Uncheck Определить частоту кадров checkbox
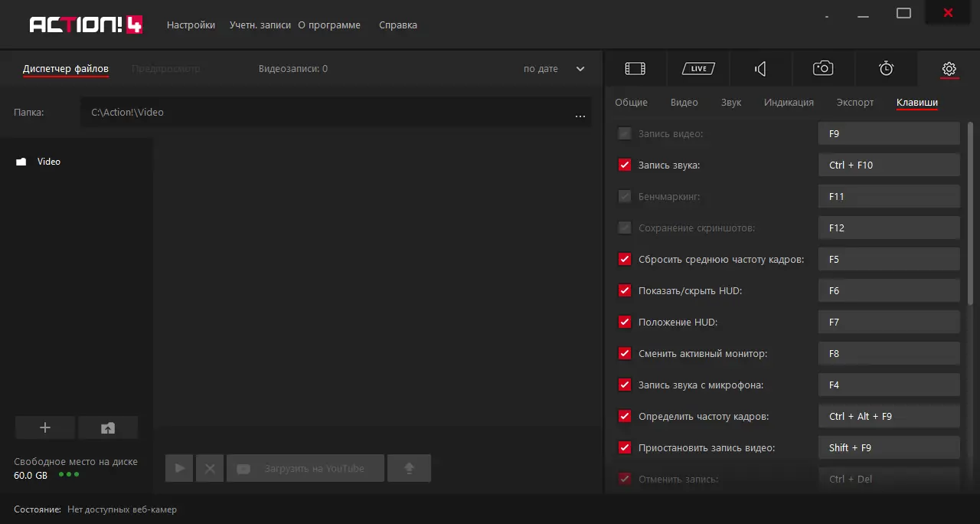This screenshot has width=980, height=524. coord(625,416)
